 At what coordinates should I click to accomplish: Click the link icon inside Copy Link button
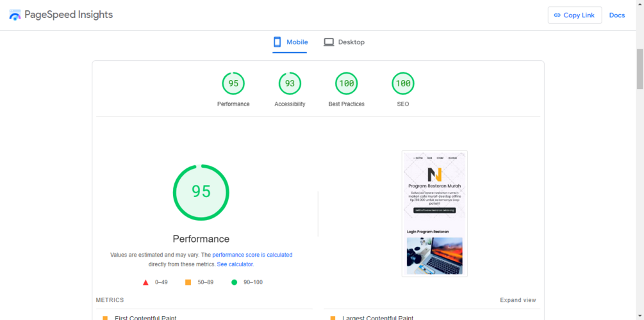(557, 15)
